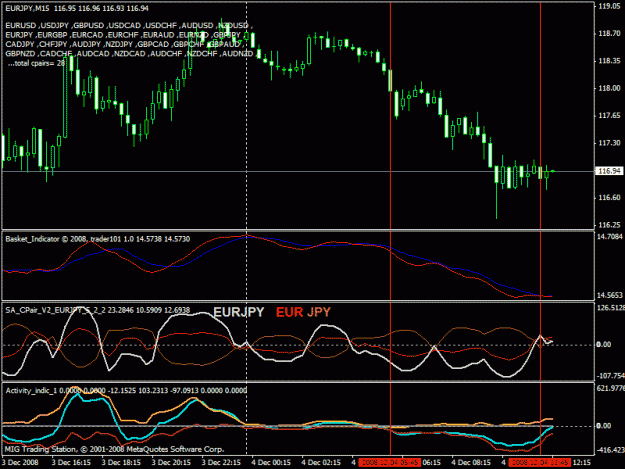Click the current price tag 116.94

click(609, 171)
